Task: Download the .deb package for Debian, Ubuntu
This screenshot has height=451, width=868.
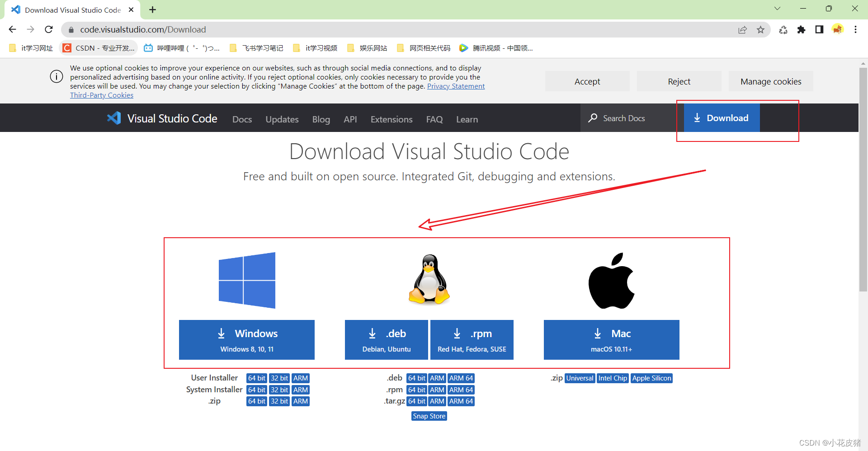Action: (387, 340)
